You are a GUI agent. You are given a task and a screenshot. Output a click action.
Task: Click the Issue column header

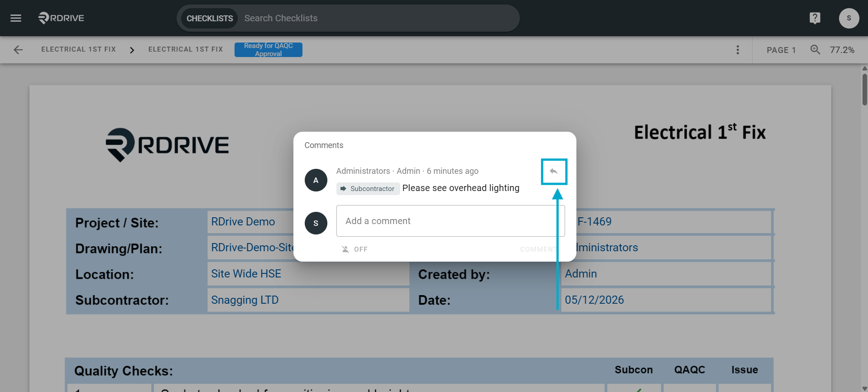(745, 370)
